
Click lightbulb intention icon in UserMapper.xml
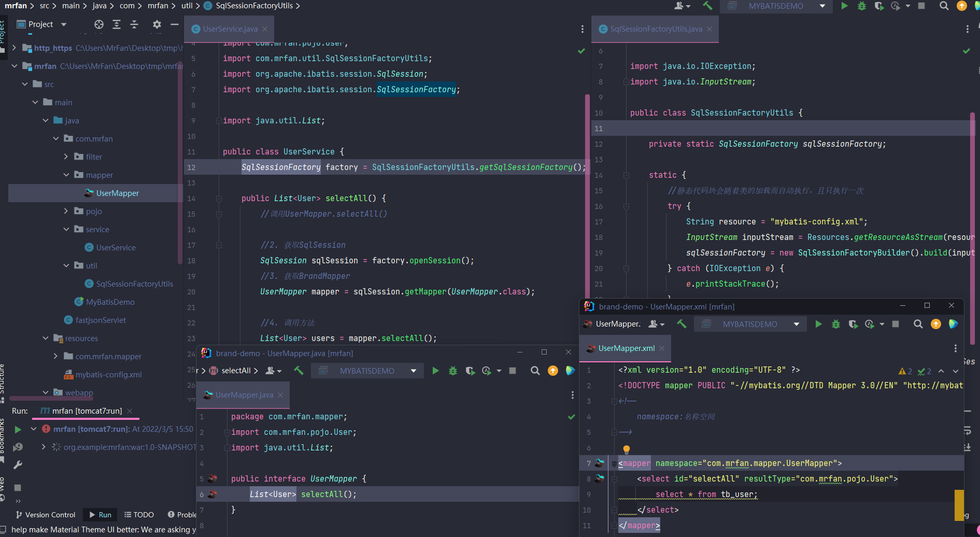(x=626, y=449)
